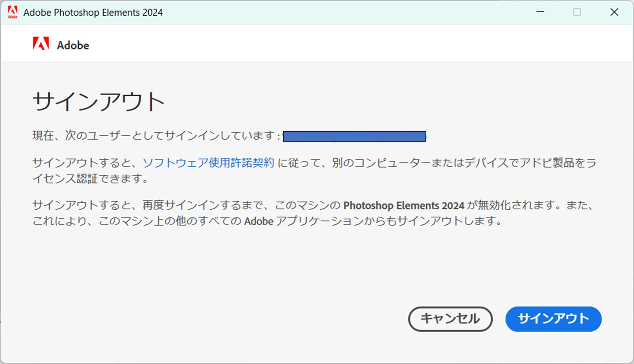Screen dimensions: 634x364
Task: Click the キャンセル button
Action: [450, 319]
